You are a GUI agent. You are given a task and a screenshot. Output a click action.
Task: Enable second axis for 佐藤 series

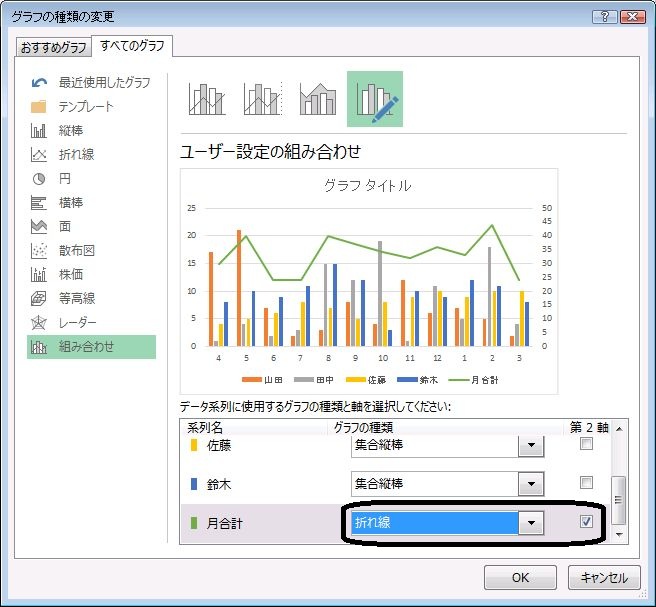click(x=587, y=444)
